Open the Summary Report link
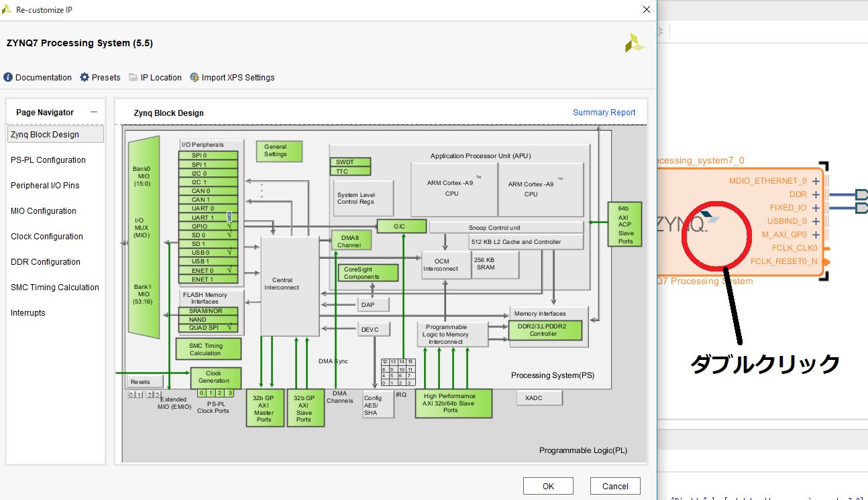The image size is (868, 500). click(x=604, y=113)
